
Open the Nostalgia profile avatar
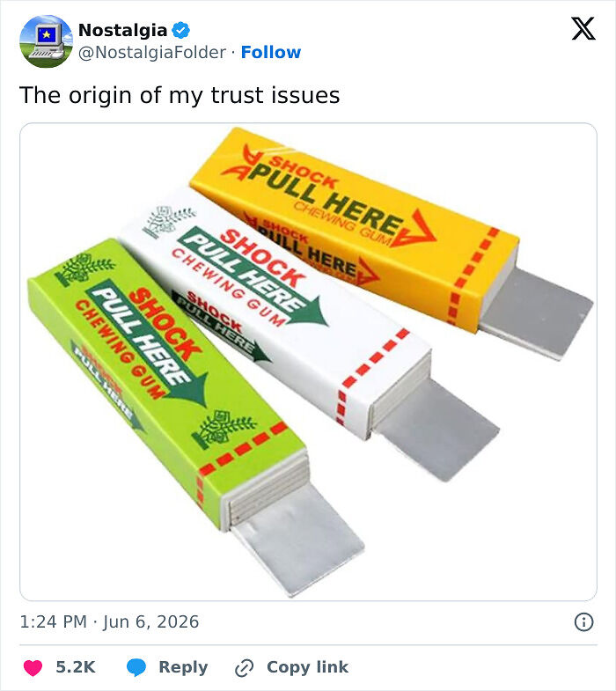(x=46, y=41)
